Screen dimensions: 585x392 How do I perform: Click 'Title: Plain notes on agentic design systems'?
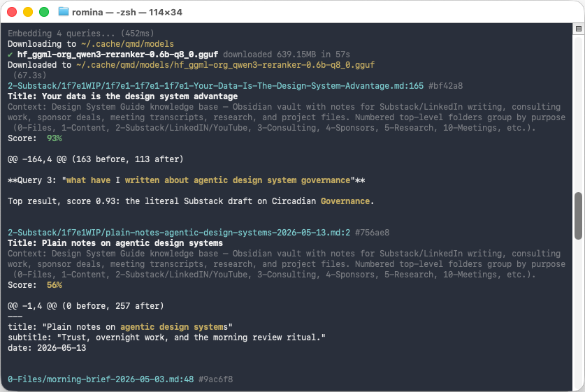point(115,243)
